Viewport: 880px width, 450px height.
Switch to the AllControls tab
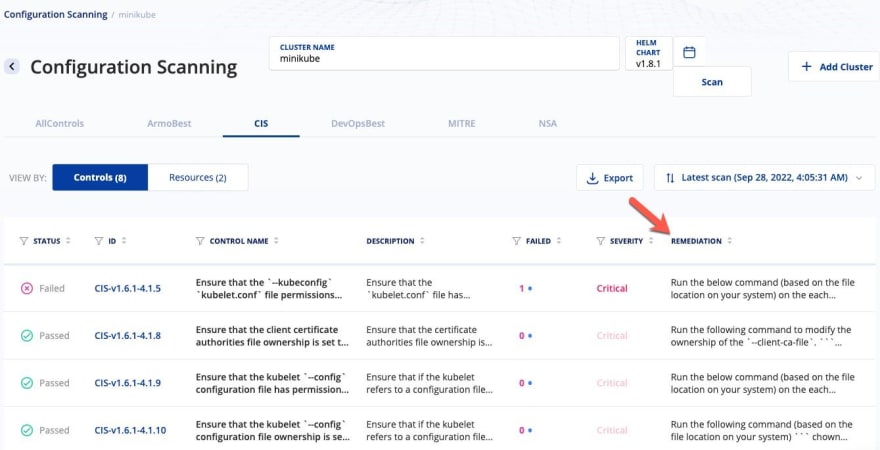[59, 123]
